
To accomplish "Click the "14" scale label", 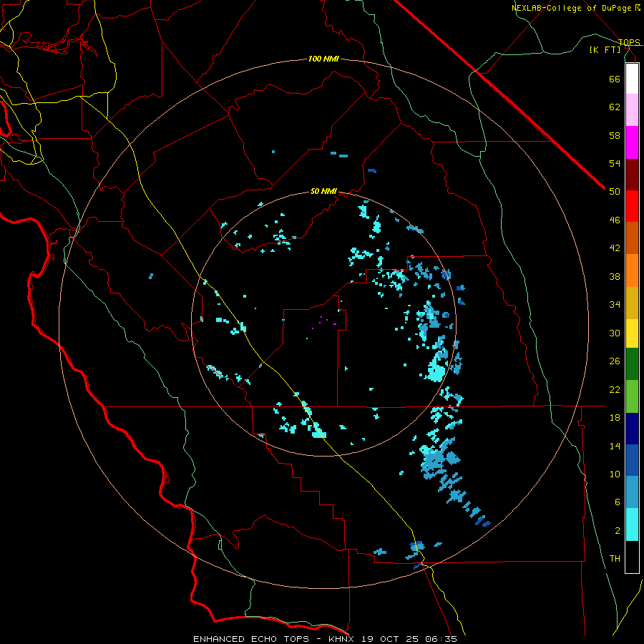I will click(615, 446).
